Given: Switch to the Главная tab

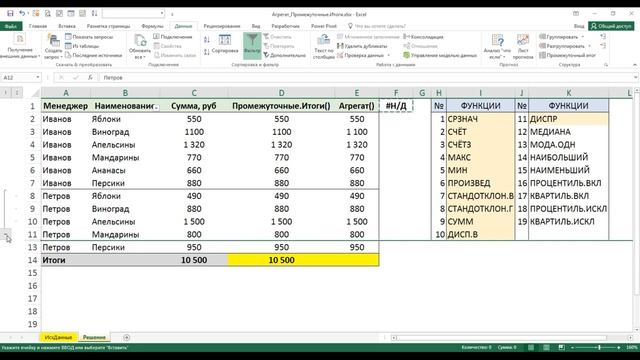Looking at the screenshot, I should coord(38,26).
